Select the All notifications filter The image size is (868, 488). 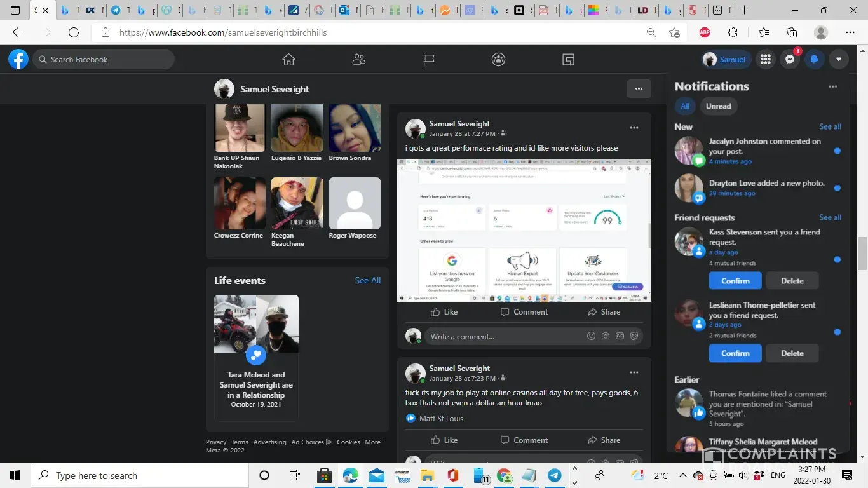685,106
